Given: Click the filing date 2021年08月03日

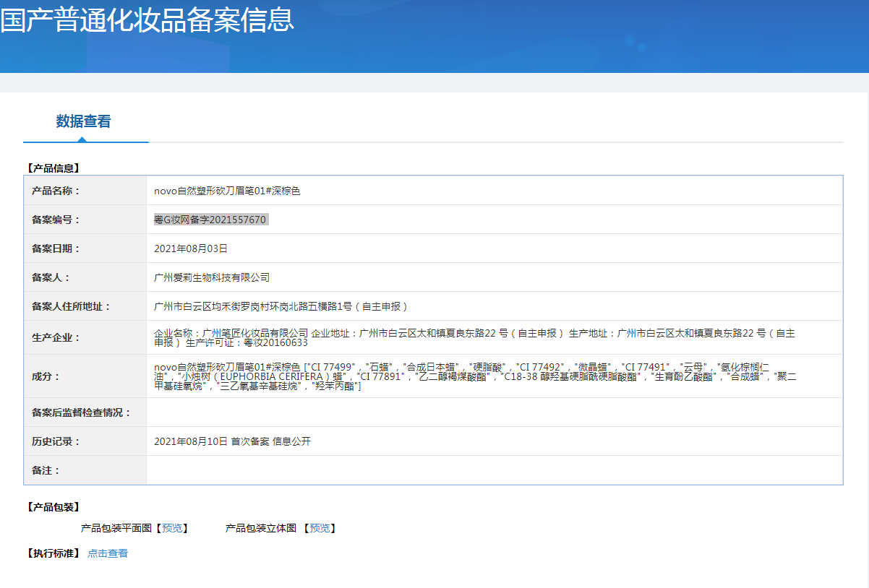Looking at the screenshot, I should [x=191, y=248].
